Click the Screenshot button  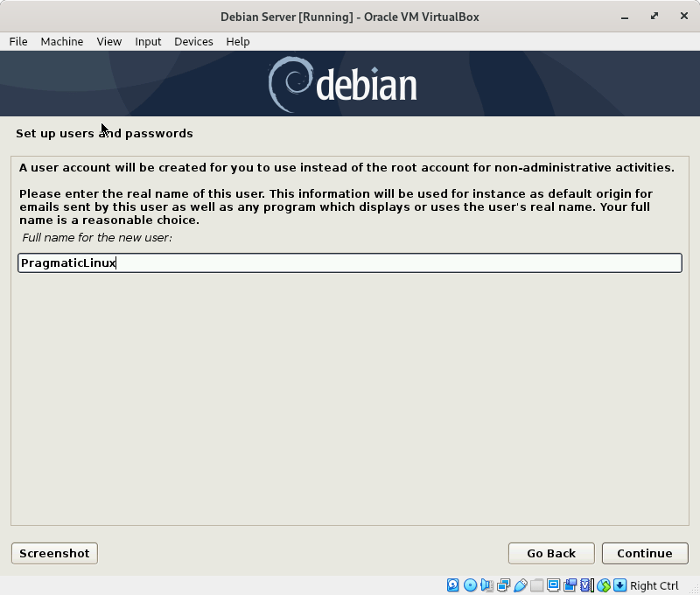pos(54,553)
